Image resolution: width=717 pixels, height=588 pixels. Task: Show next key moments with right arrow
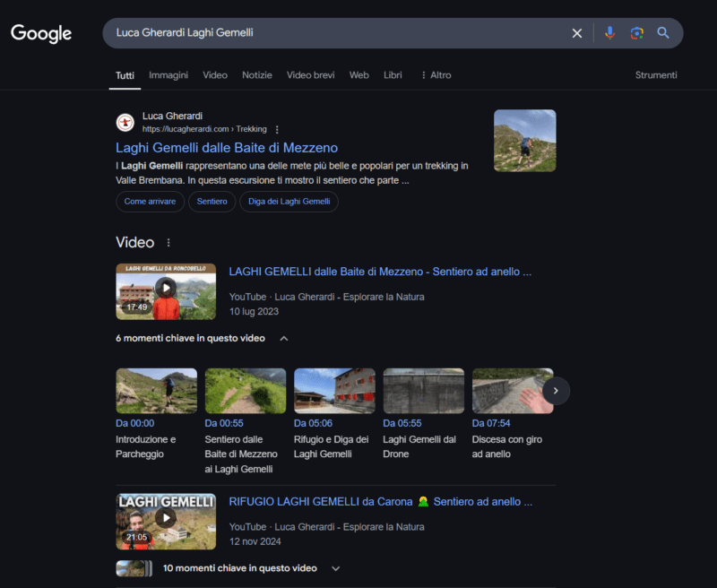(x=556, y=391)
